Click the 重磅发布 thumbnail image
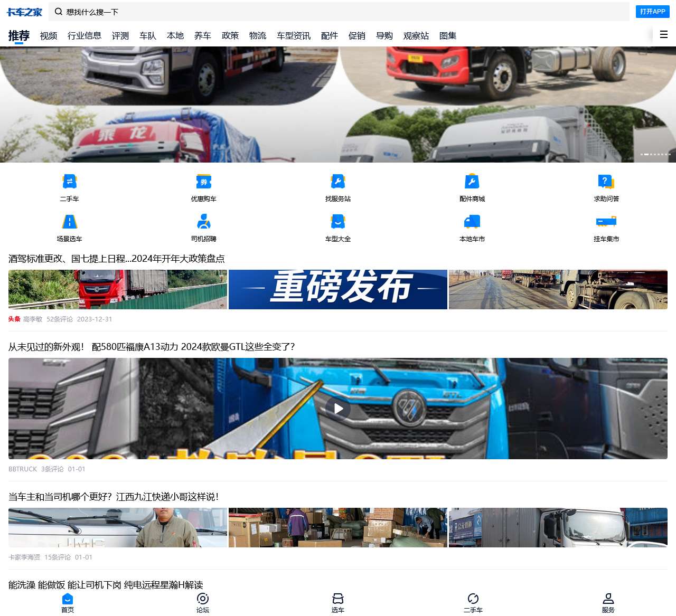Viewport: 676px width, 616px height. click(338, 290)
